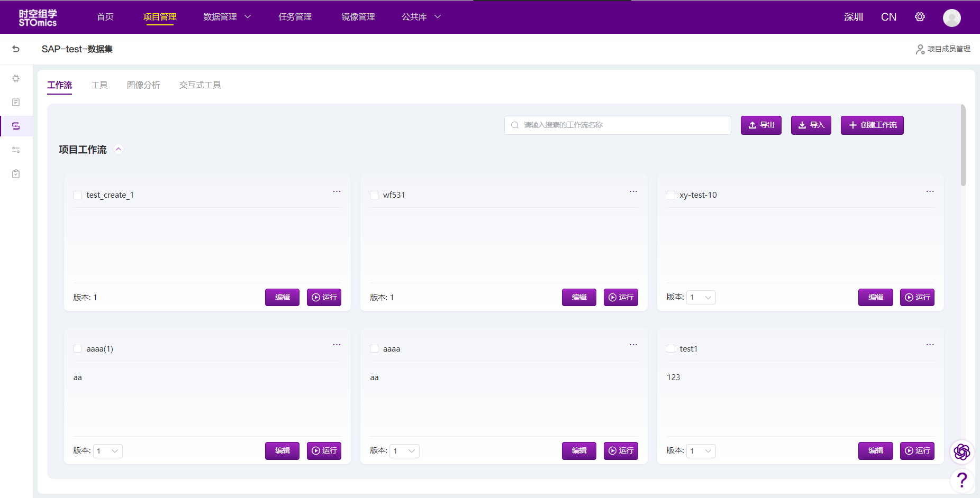Go to 任务管理 in top navigation
Viewport: 980px width, 498px height.
coord(295,17)
